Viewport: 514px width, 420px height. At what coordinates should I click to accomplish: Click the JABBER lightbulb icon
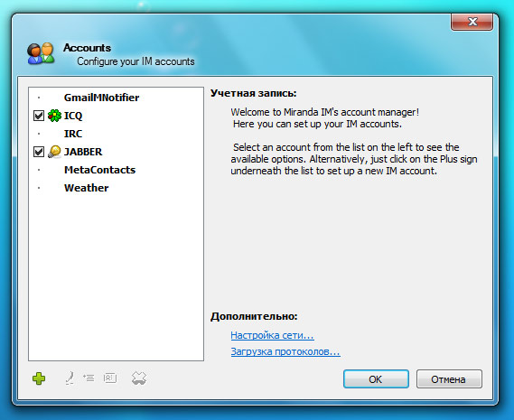54,152
